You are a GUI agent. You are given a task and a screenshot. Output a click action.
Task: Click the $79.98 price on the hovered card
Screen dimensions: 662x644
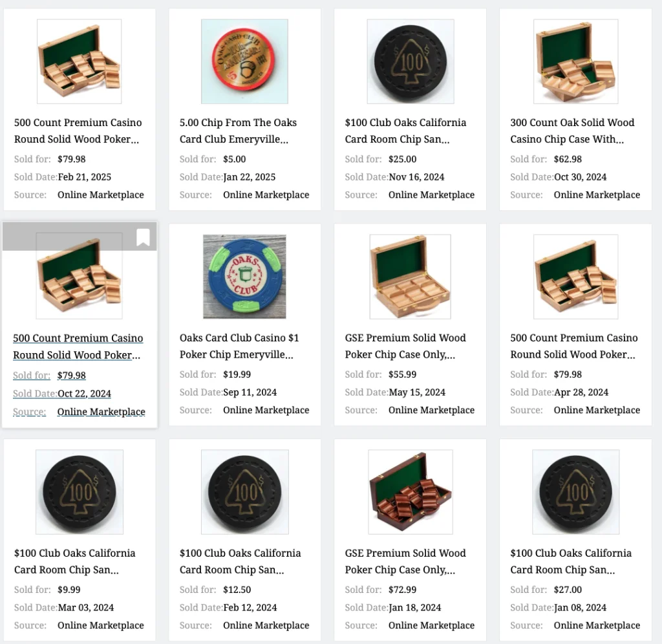[71, 376]
